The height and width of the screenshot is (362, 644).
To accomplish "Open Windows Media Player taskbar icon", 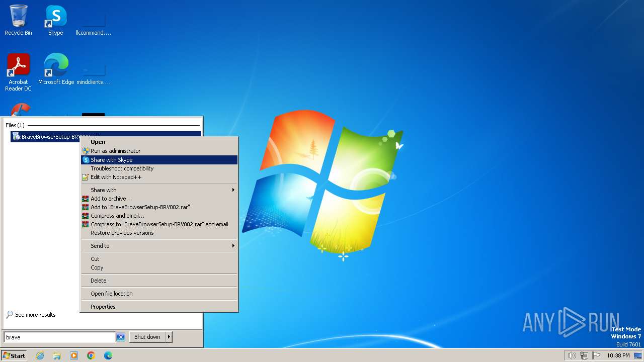I will pyautogui.click(x=74, y=355).
